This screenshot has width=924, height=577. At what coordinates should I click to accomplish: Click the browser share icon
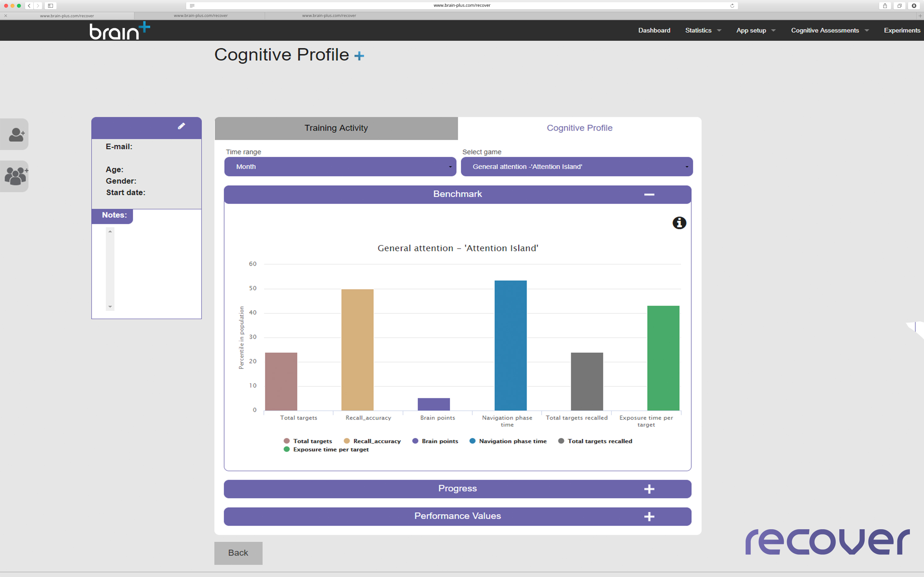point(885,6)
